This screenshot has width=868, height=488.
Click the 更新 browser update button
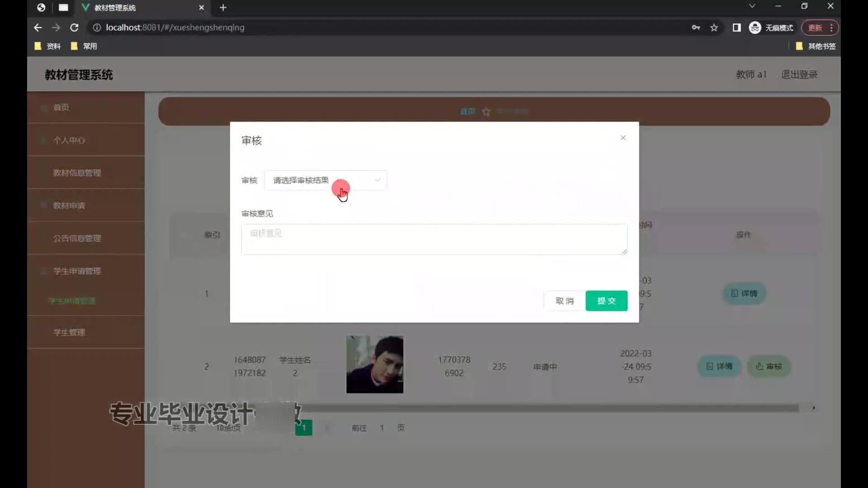coord(815,28)
